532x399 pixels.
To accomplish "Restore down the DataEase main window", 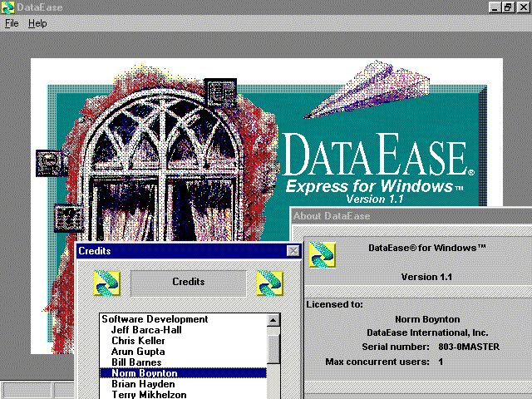I will pyautogui.click(x=508, y=7).
